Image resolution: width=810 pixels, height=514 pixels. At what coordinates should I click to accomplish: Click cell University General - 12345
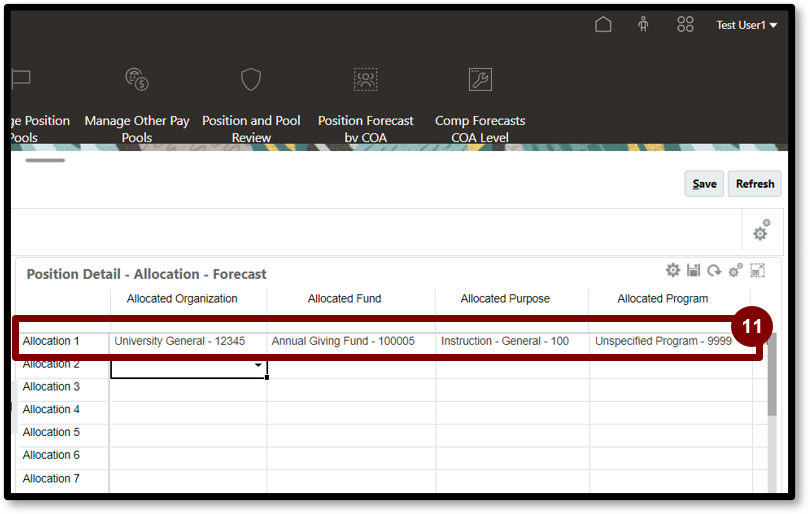click(x=180, y=341)
